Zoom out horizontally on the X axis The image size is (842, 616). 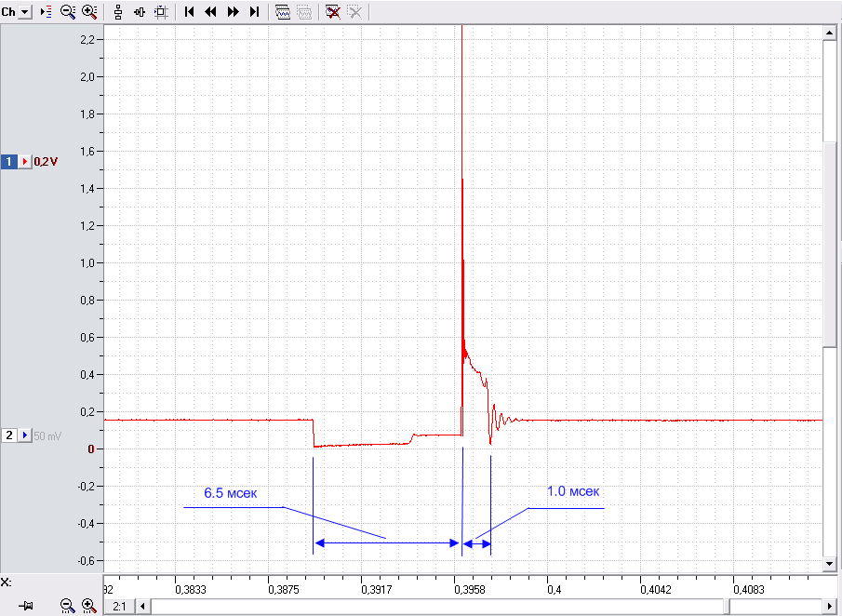68,607
